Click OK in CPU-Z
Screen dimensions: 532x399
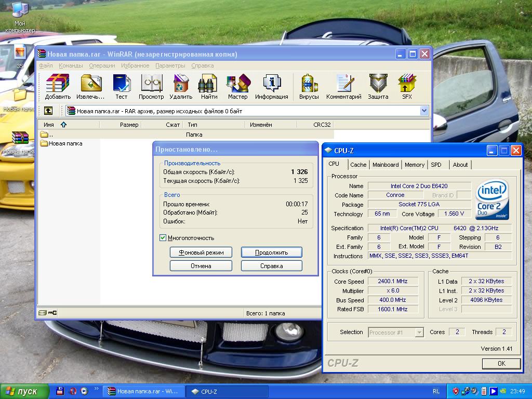point(501,363)
